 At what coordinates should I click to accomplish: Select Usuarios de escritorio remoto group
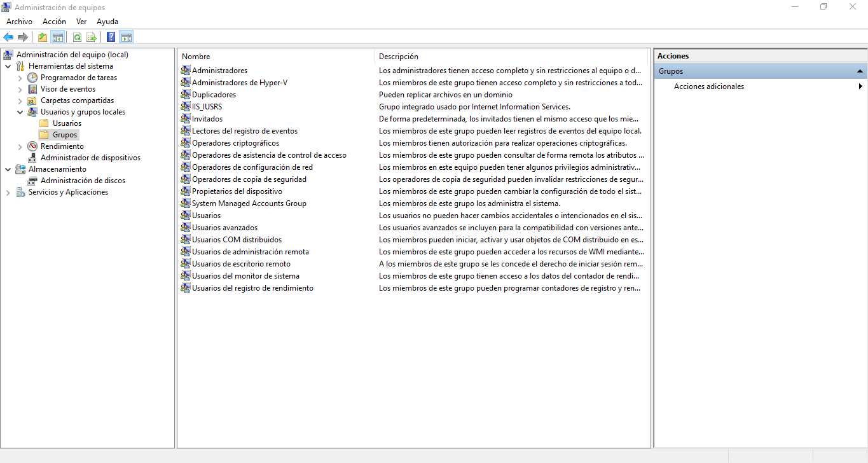241,264
